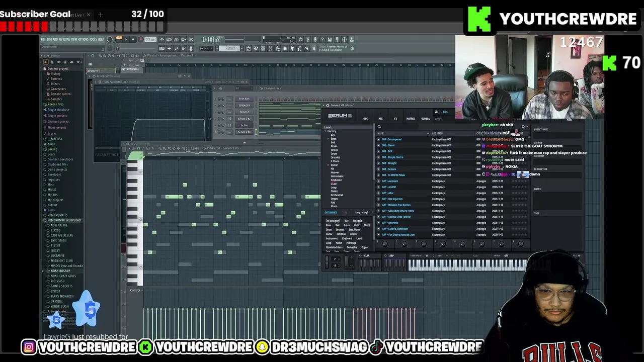
Task: Open History item in browser
Action: pos(55,73)
